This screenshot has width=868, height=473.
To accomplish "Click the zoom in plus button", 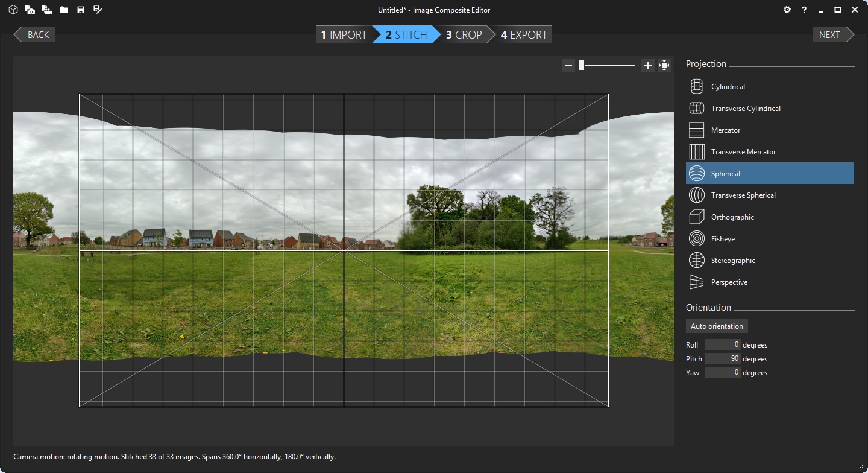I will point(647,65).
